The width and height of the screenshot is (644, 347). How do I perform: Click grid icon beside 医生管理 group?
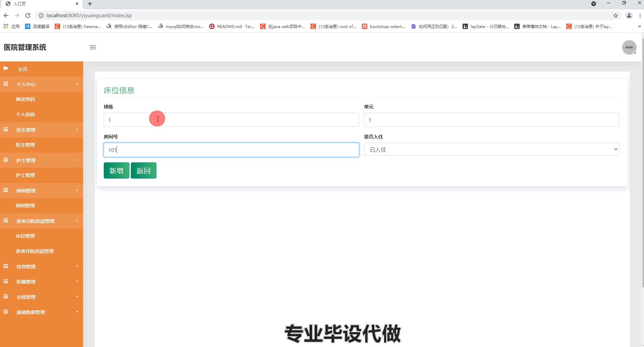(6, 129)
